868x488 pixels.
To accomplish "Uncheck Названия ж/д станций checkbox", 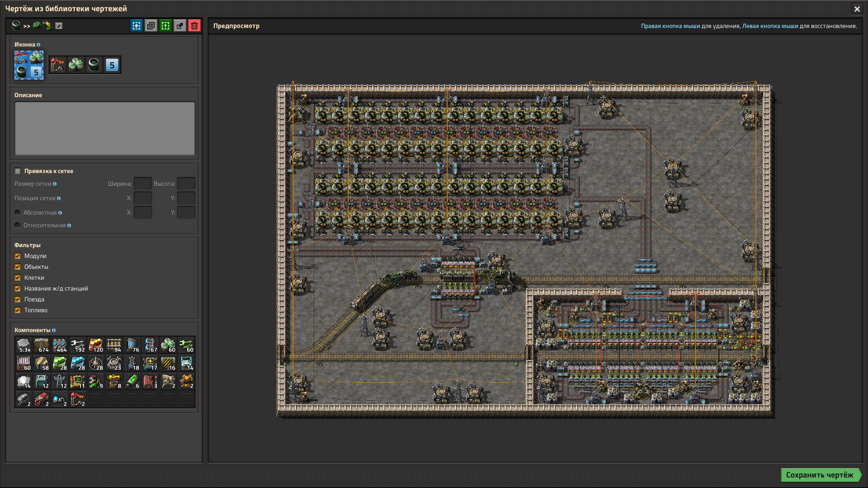I will (x=18, y=289).
